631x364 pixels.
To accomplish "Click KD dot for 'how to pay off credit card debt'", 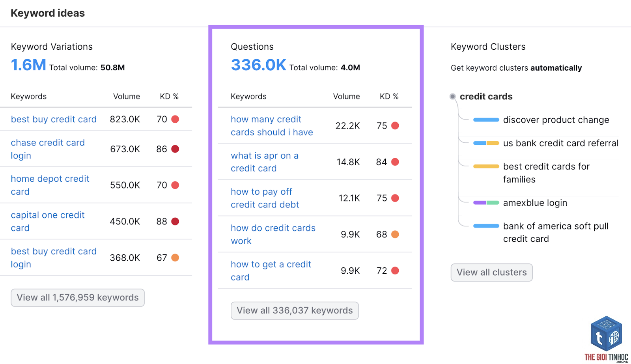I will coord(395,198).
